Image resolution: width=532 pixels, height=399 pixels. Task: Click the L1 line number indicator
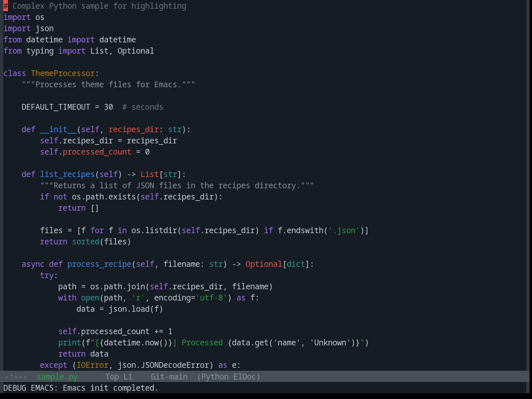[x=128, y=377]
